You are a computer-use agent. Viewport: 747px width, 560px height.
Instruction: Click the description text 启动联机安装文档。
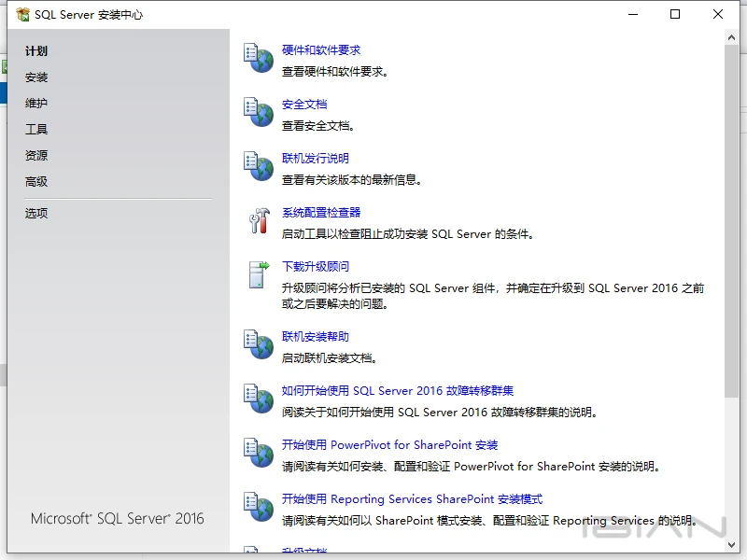330,358
